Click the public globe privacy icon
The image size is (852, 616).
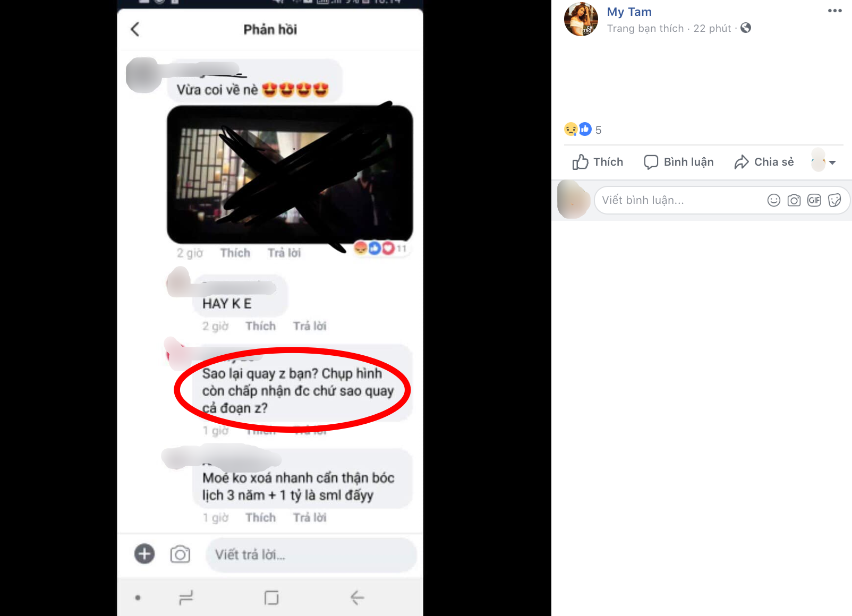[x=746, y=28]
